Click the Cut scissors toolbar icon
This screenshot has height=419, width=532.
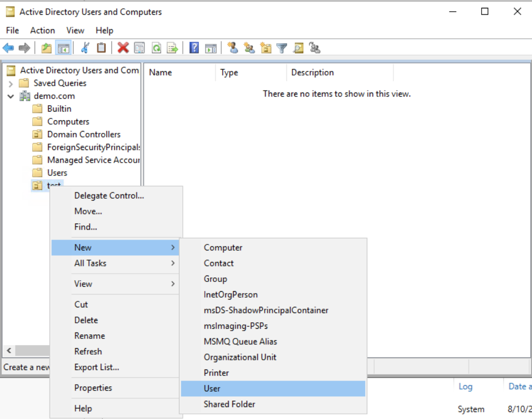[x=85, y=48]
